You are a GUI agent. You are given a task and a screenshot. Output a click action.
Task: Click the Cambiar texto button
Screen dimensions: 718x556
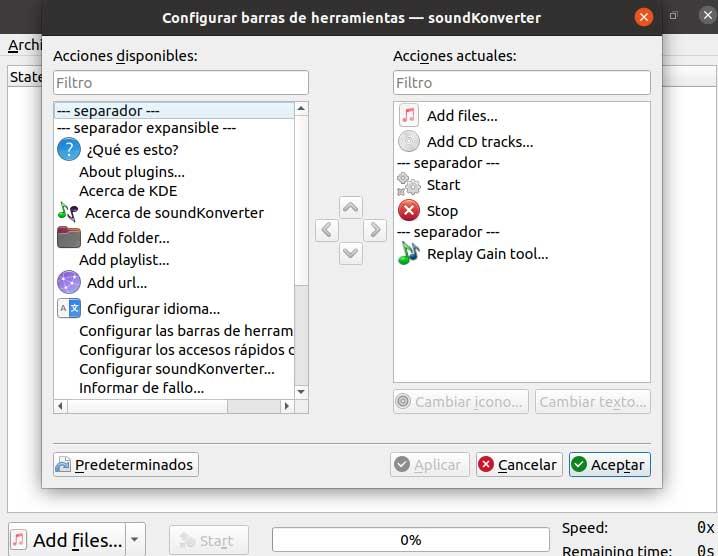click(x=593, y=402)
